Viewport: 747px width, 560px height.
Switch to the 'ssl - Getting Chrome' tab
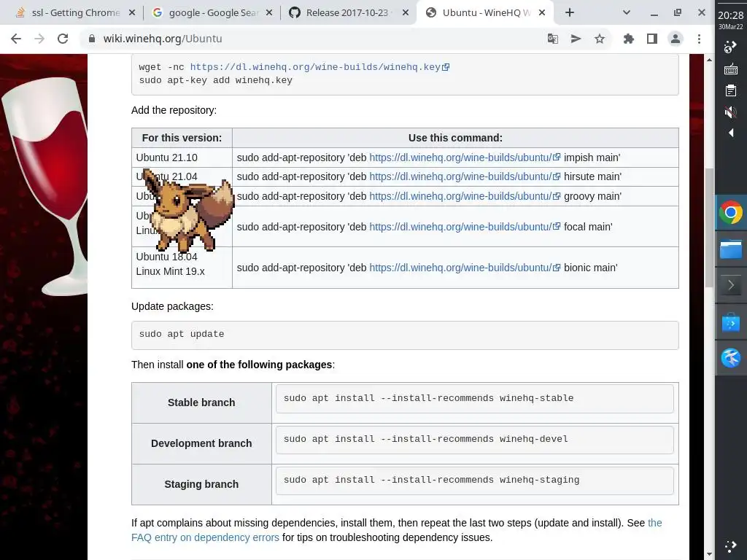[x=69, y=12]
